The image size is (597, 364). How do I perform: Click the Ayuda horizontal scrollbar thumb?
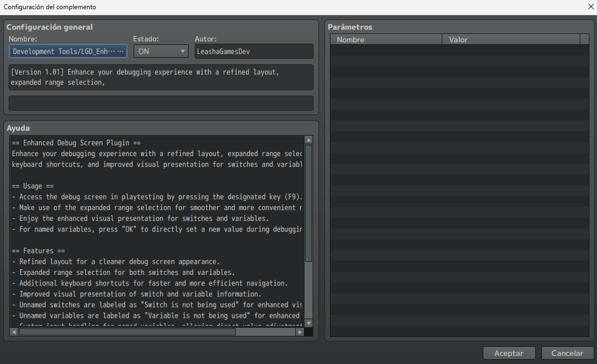point(127,332)
